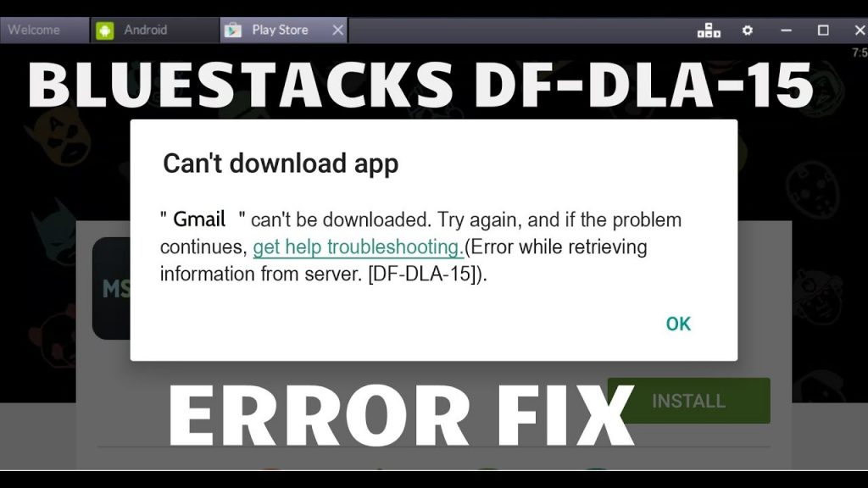This screenshot has width=868, height=488.
Task: Open the network structure icon in title bar
Action: click(x=709, y=30)
